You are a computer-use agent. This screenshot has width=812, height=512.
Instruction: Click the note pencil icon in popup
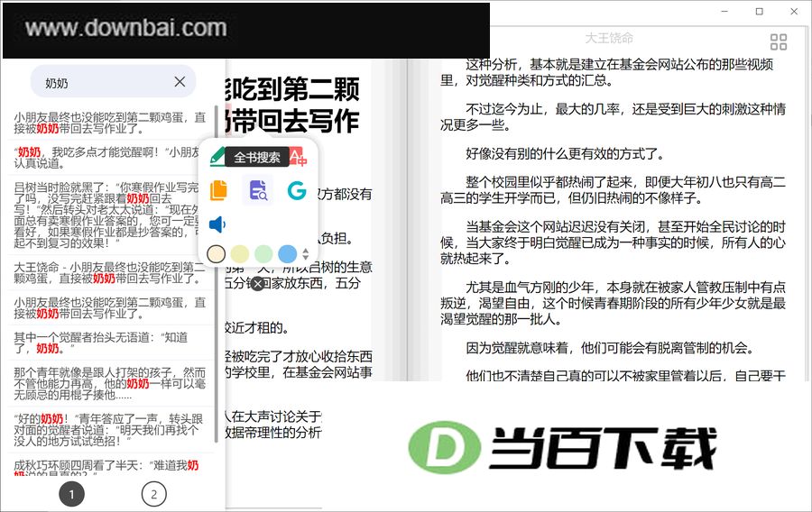click(217, 156)
